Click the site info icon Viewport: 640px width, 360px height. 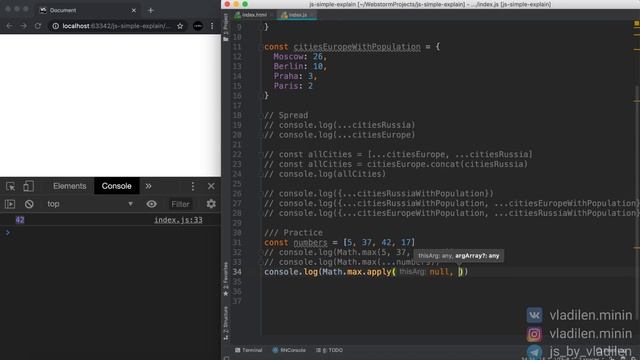point(56,26)
